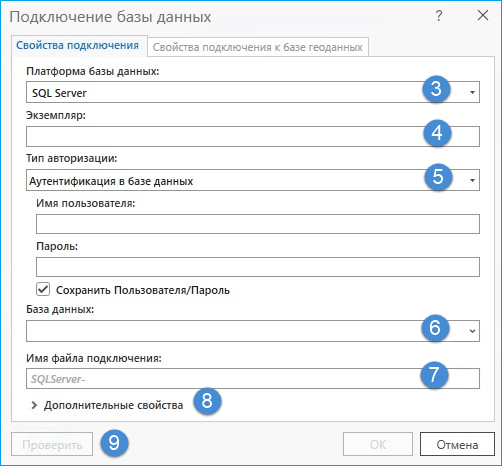Click numbered callout 7 badge
Image resolution: width=502 pixels, height=466 pixels.
point(434,375)
